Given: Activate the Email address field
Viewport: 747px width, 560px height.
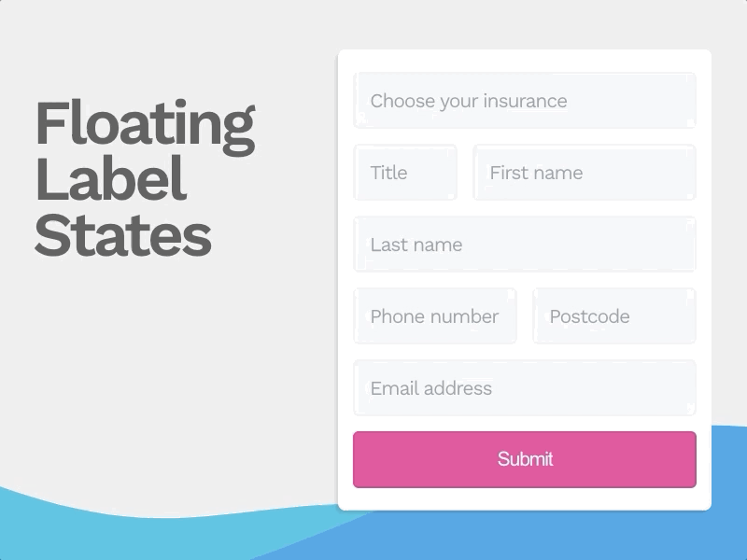Looking at the screenshot, I should (x=524, y=387).
